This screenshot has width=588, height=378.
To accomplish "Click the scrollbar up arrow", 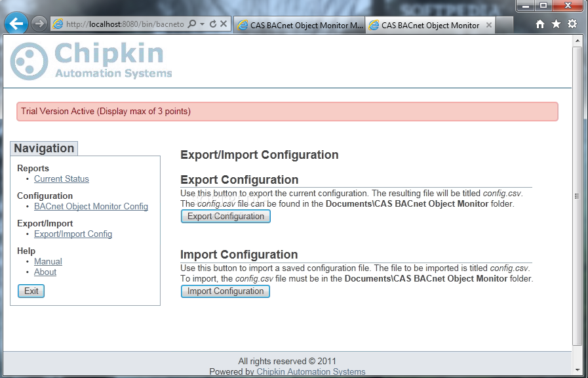I will click(x=577, y=40).
